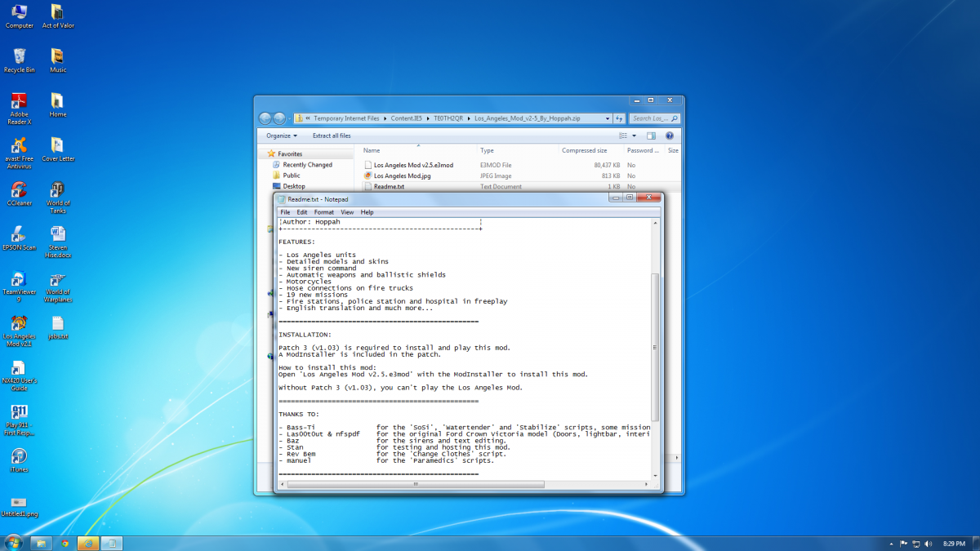Open the Action Center flag in the tray
The image size is (980, 551).
(903, 543)
